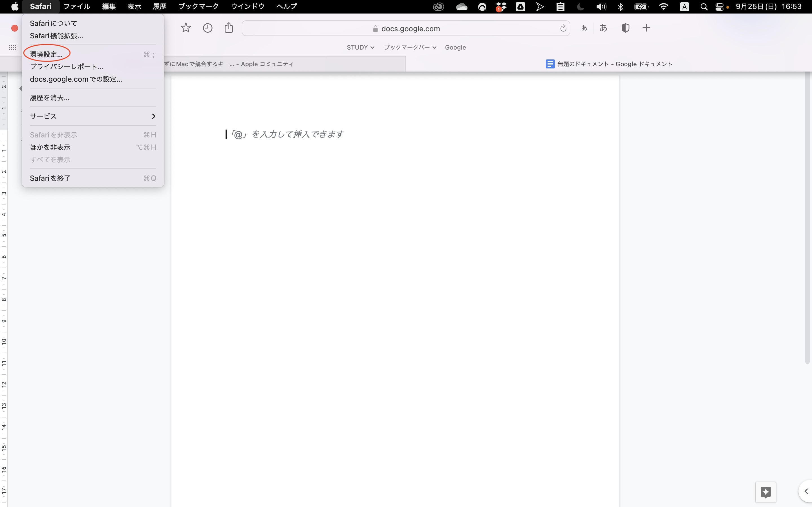Click the smaller text size あ button
The image size is (812, 507).
584,28
